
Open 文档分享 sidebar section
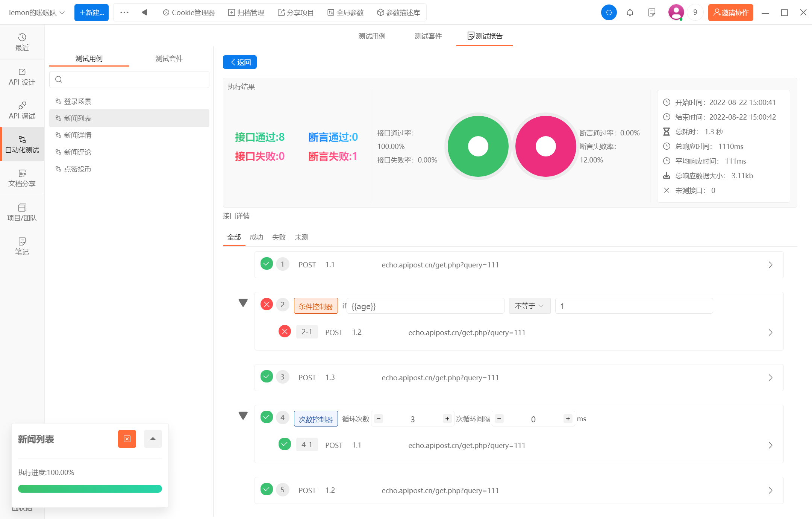point(22,178)
